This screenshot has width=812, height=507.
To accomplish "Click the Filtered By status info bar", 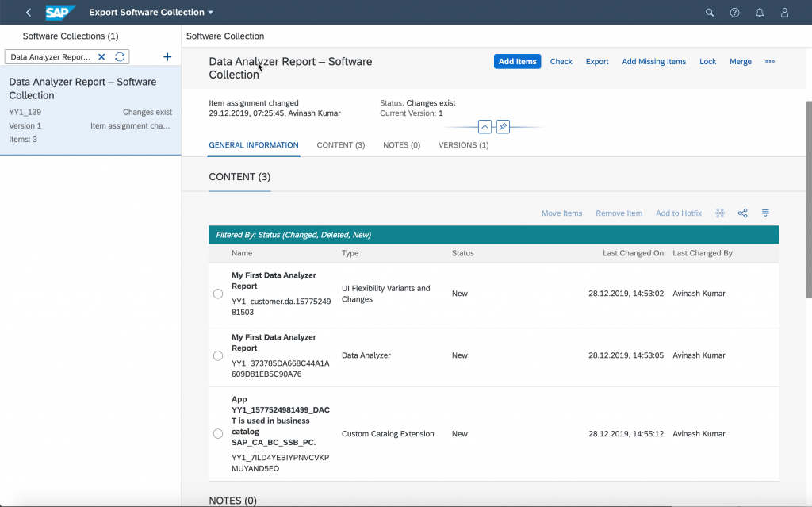I will pyautogui.click(x=493, y=235).
